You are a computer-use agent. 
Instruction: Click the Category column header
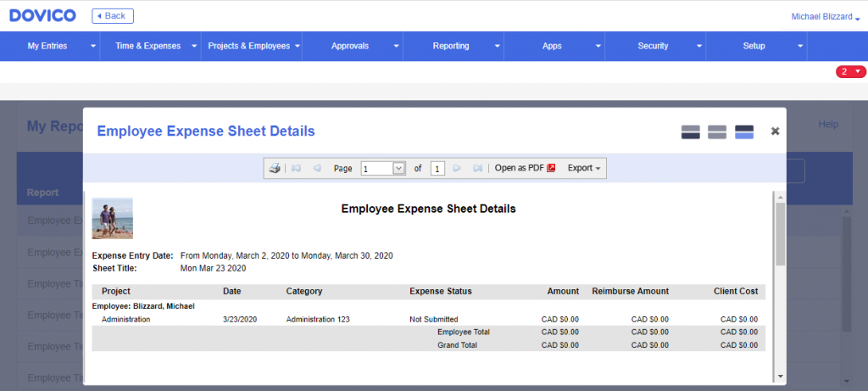(x=304, y=291)
